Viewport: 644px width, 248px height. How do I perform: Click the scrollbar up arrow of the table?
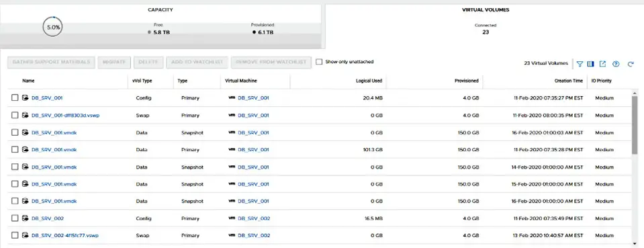[635, 93]
